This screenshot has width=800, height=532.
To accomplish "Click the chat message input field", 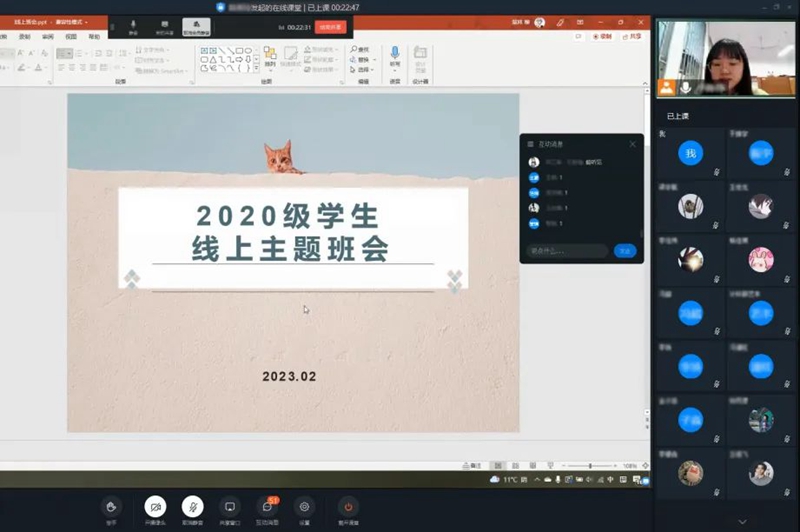I will (x=567, y=251).
